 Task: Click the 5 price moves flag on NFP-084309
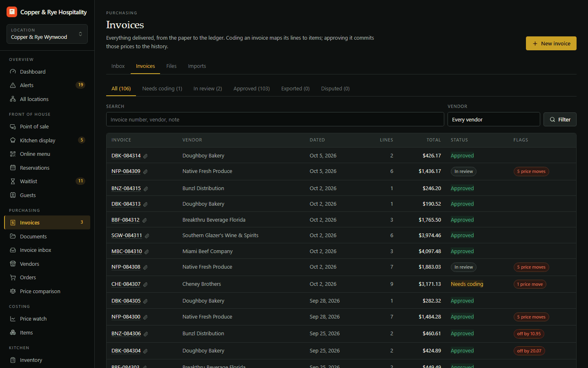531,172
